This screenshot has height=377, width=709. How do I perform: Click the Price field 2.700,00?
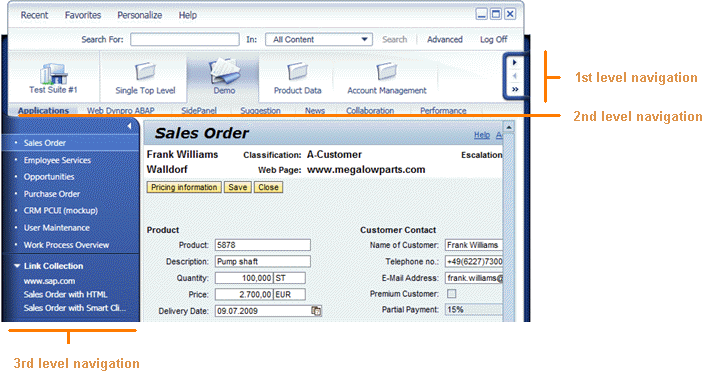tap(244, 295)
